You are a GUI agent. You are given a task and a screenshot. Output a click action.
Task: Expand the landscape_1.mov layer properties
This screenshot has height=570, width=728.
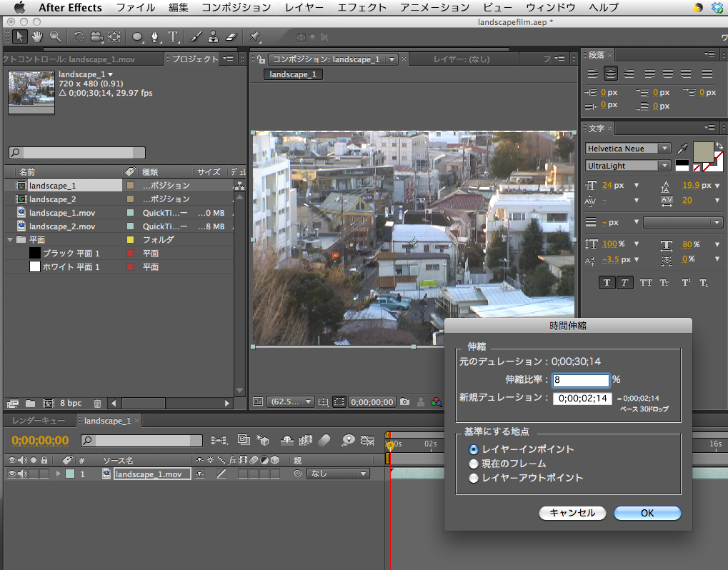pyautogui.click(x=58, y=474)
